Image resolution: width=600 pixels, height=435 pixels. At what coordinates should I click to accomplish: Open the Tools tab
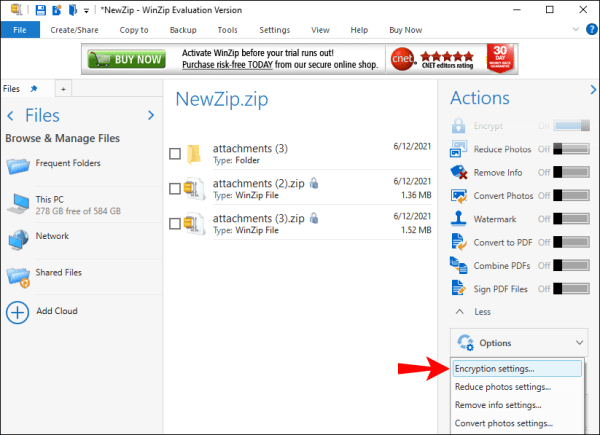[228, 30]
